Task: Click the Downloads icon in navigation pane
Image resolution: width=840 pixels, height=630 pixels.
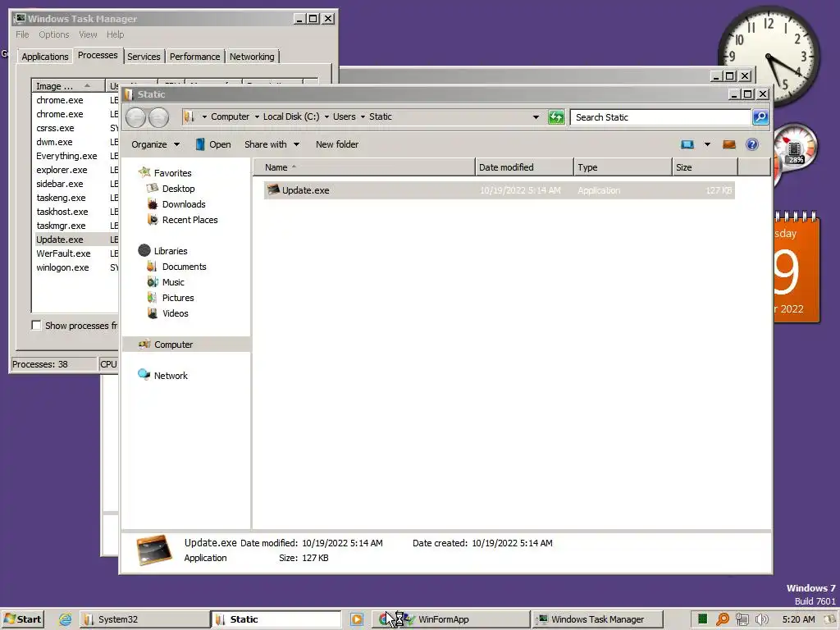Action: [153, 204]
